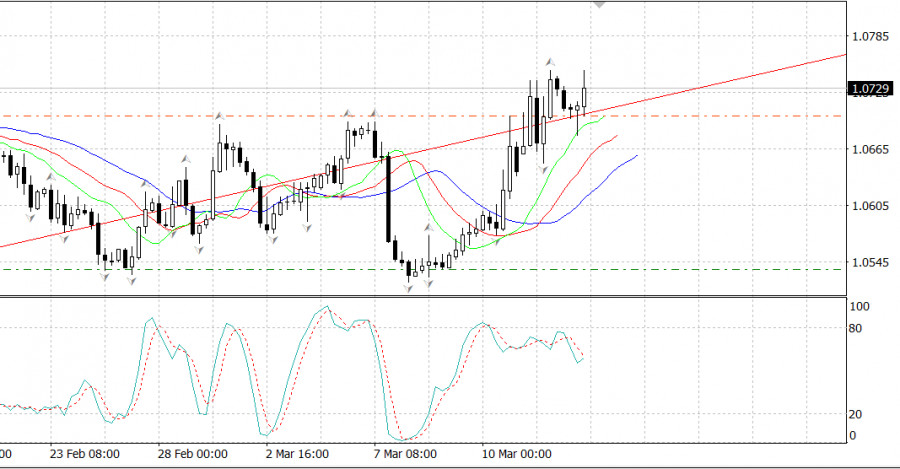The height and width of the screenshot is (469, 900).
Task: Select the 23 Feb 08:00 time label
Action: [x=85, y=453]
